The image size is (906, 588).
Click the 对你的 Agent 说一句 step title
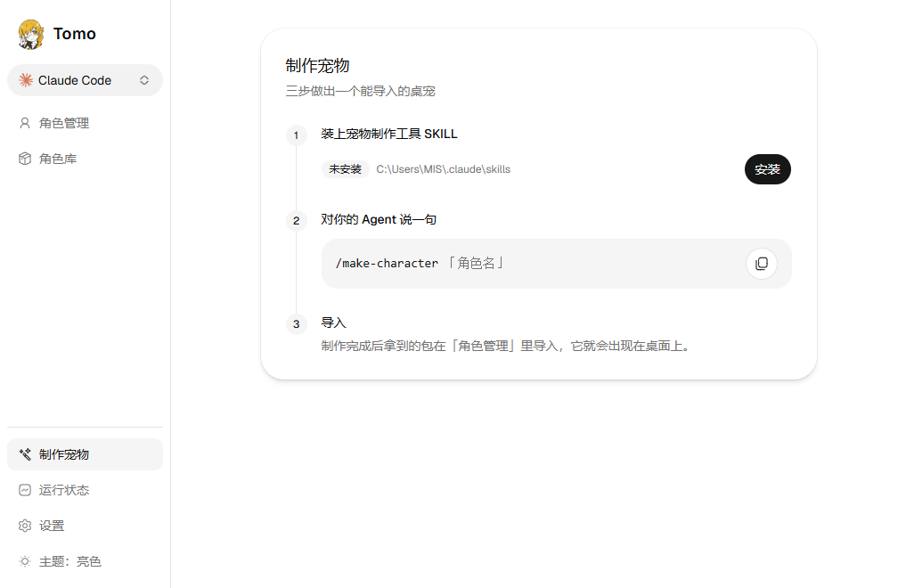[x=379, y=219]
